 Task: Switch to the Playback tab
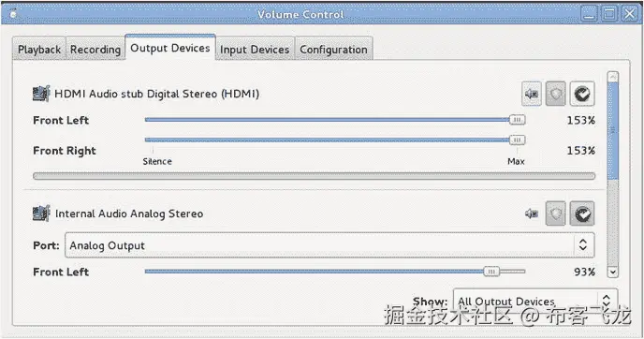[x=39, y=50]
